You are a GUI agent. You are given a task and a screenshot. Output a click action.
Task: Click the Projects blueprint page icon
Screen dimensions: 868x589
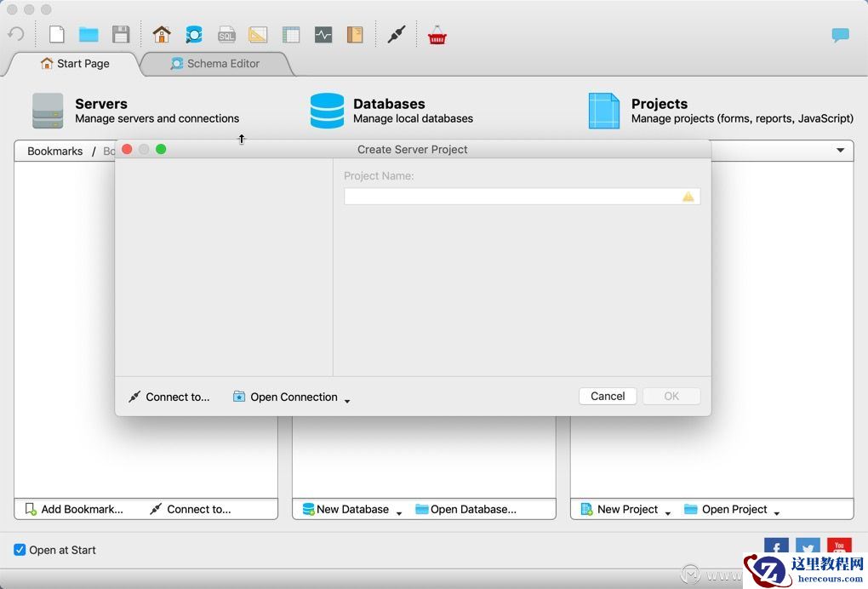click(x=604, y=111)
